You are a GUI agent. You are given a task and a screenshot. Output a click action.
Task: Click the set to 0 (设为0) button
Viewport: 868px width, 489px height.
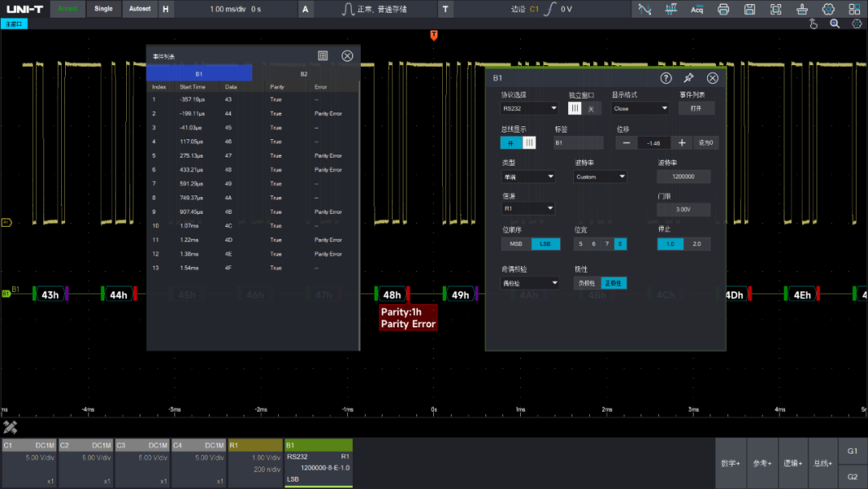click(x=706, y=143)
